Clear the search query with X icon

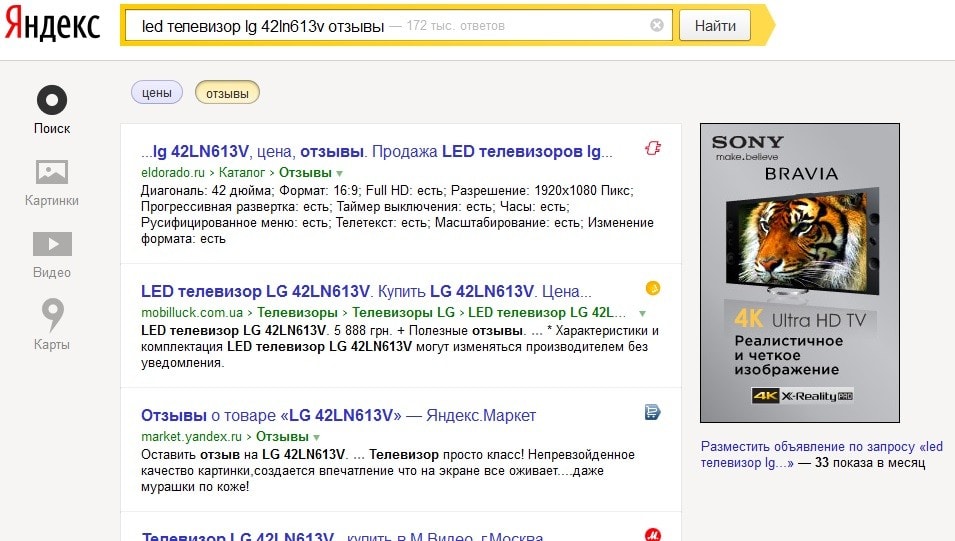(656, 25)
